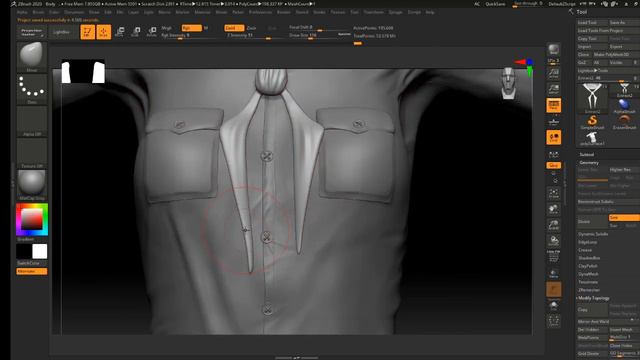
Task: Toggle Edit mode button in the top shelf
Action: (87, 32)
